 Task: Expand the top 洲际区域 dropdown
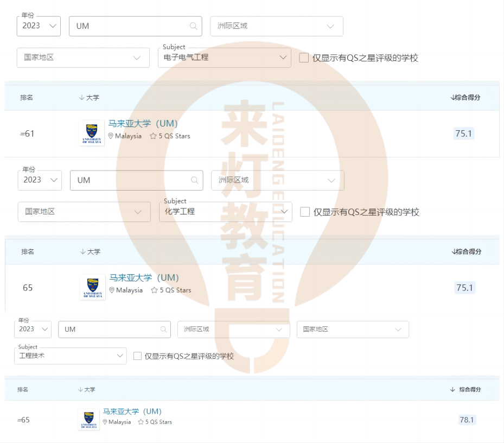277,26
